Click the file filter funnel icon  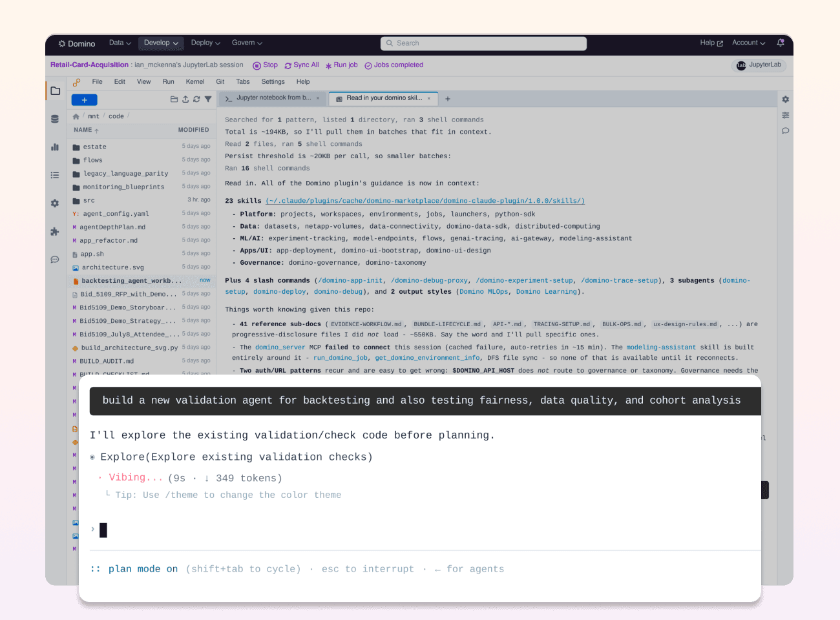(208, 99)
